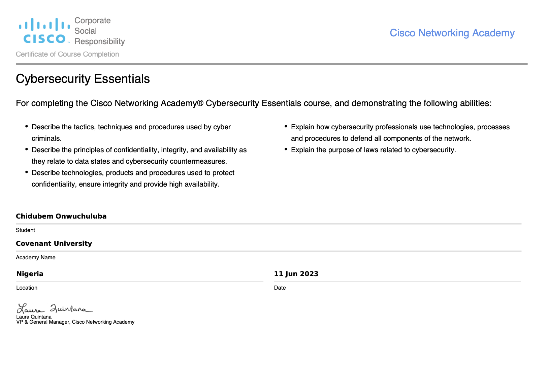Click the student name Chidubem Onwuchuluba
549x392 pixels.
(61, 216)
